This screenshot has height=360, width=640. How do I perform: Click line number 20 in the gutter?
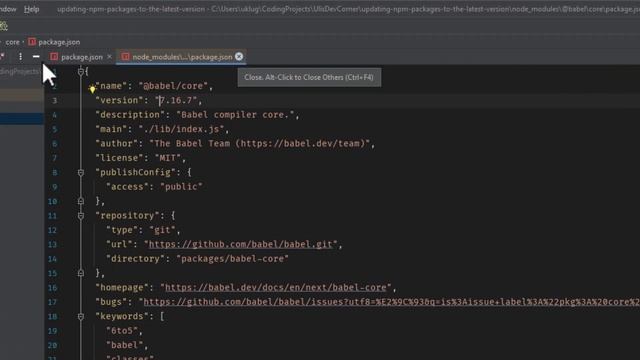(x=52, y=345)
